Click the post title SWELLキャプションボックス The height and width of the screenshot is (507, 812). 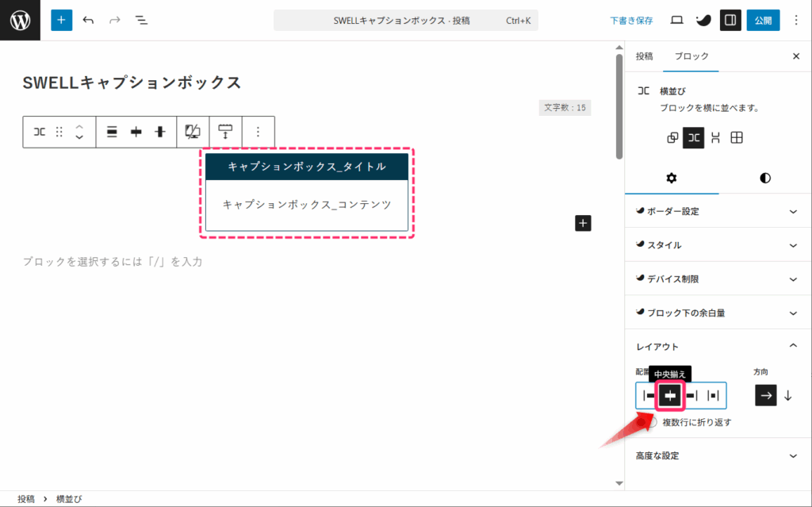coord(132,83)
